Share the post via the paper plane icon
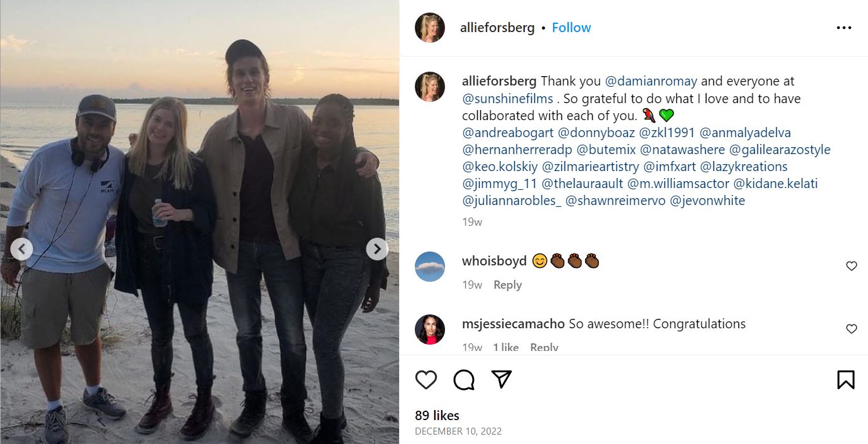This screenshot has width=868, height=444. (501, 379)
